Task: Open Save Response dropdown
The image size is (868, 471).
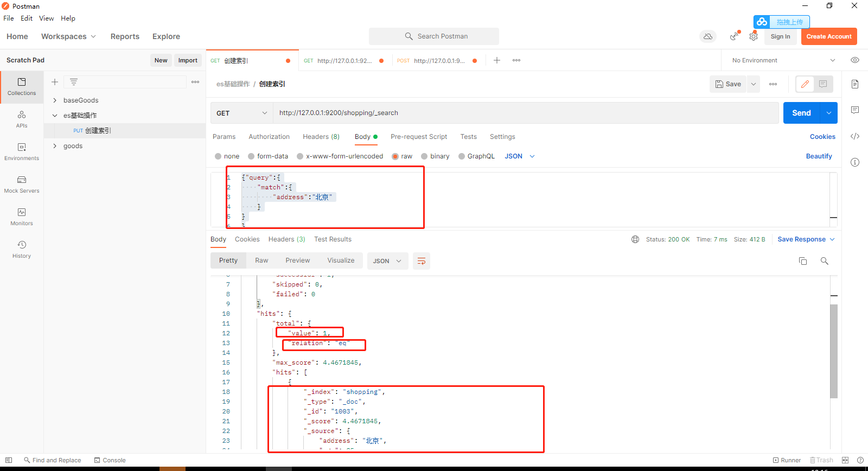Action: pos(806,239)
